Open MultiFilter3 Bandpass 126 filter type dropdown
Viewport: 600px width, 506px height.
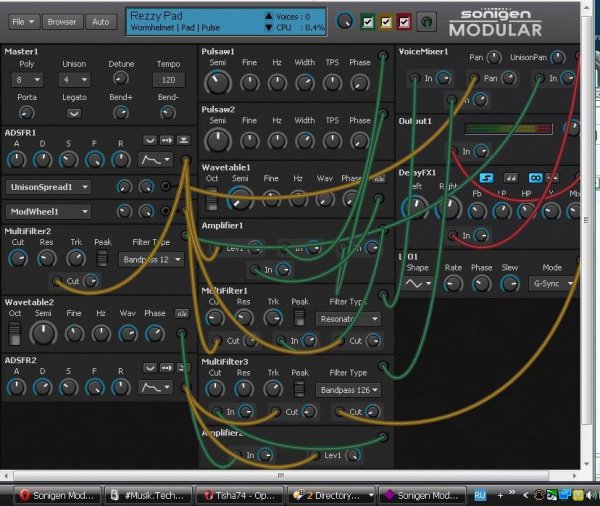click(348, 390)
